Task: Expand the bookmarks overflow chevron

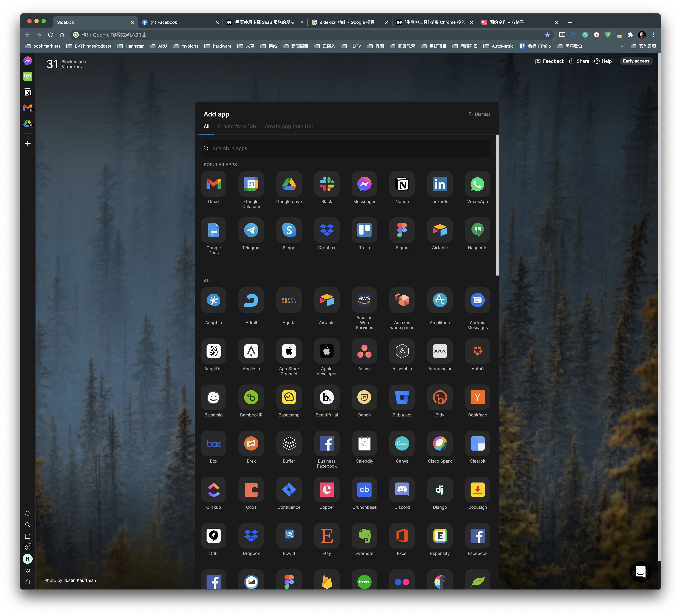Action: (622, 46)
